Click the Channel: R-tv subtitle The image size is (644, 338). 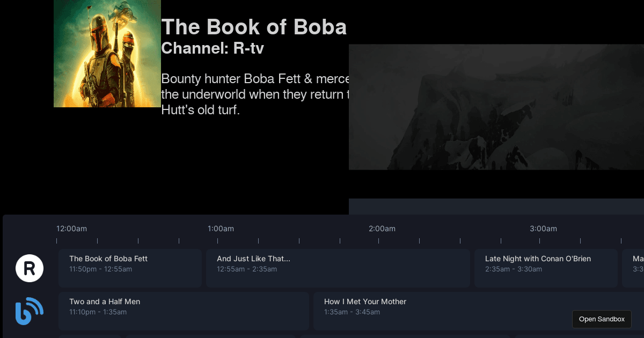tap(213, 48)
